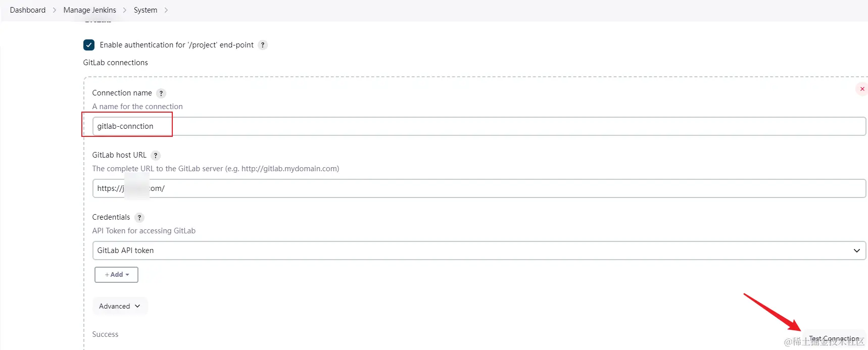
Task: Select 'The complete URL to the GitLab server' hint
Action: point(216,169)
